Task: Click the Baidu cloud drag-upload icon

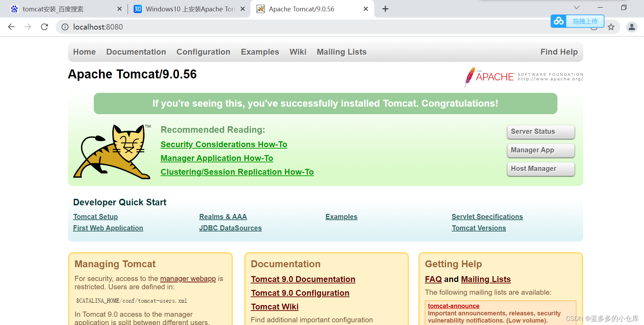Action: tap(558, 21)
